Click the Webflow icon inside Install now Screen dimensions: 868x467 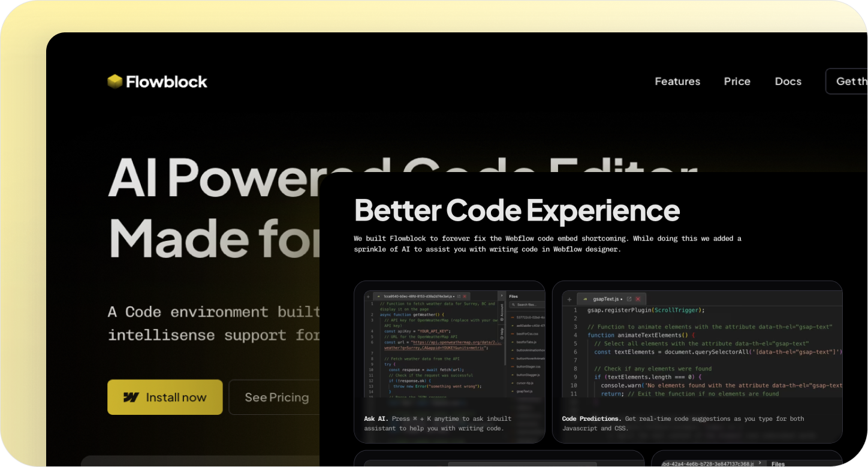(131, 397)
